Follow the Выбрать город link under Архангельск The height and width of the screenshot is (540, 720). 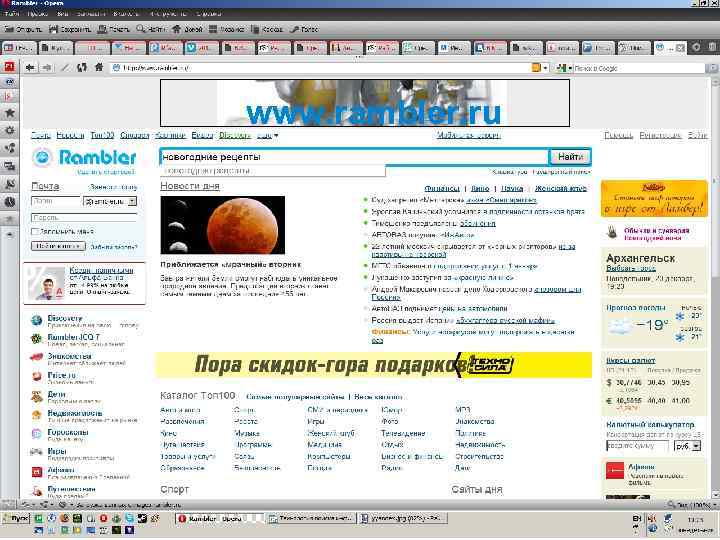click(631, 268)
